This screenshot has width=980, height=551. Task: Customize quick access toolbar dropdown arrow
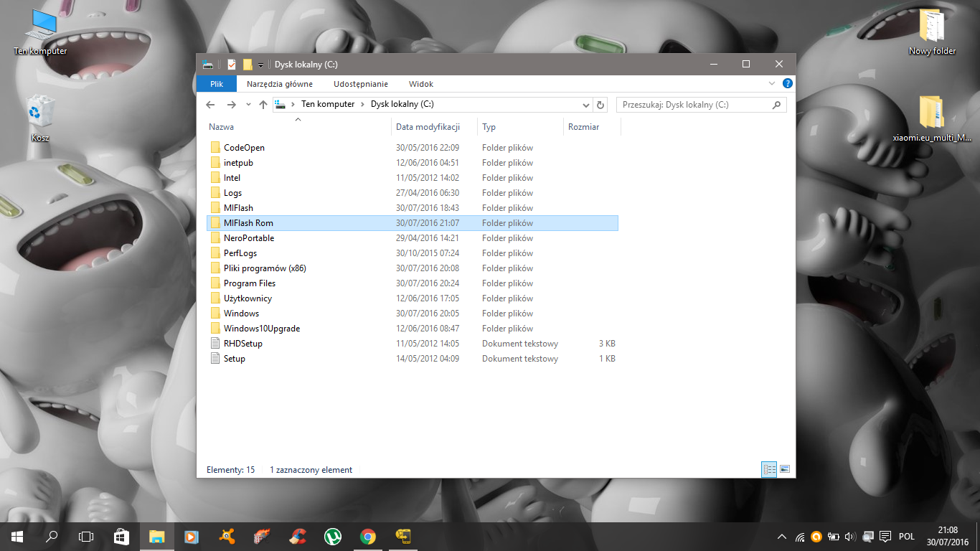[x=260, y=65]
